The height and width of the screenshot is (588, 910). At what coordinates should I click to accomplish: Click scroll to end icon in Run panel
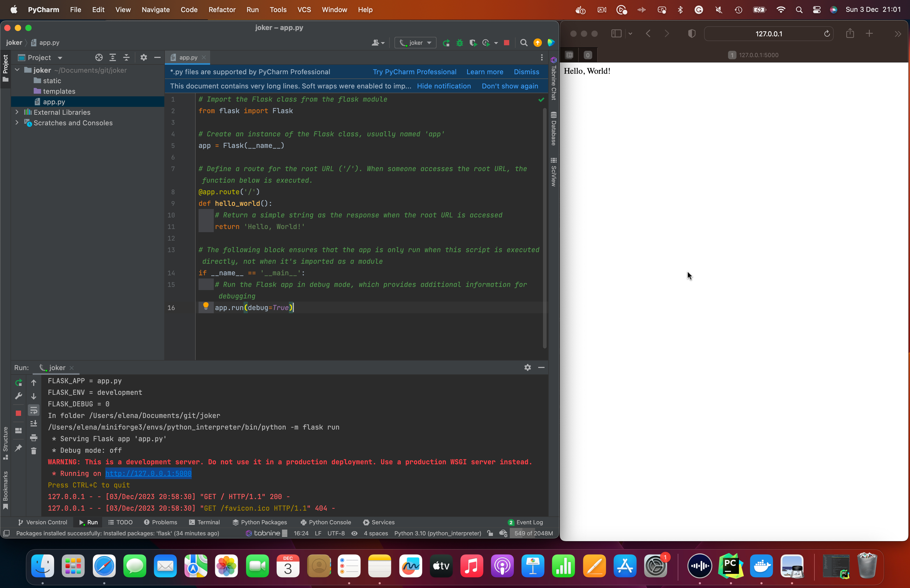34,423
